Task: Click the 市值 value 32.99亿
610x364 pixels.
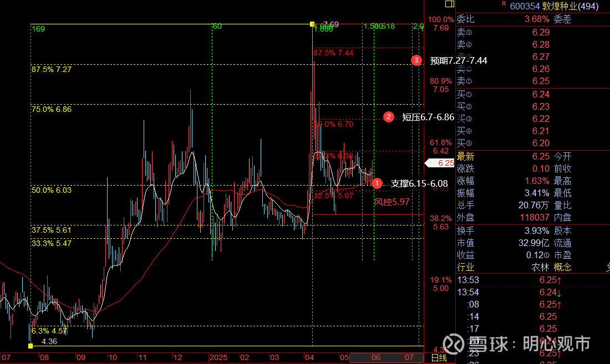Action: pyautogui.click(x=533, y=243)
